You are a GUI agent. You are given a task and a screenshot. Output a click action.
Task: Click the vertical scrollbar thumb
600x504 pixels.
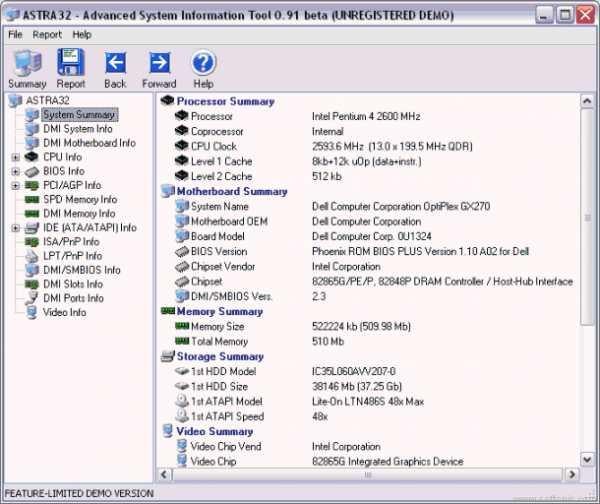[x=587, y=217]
